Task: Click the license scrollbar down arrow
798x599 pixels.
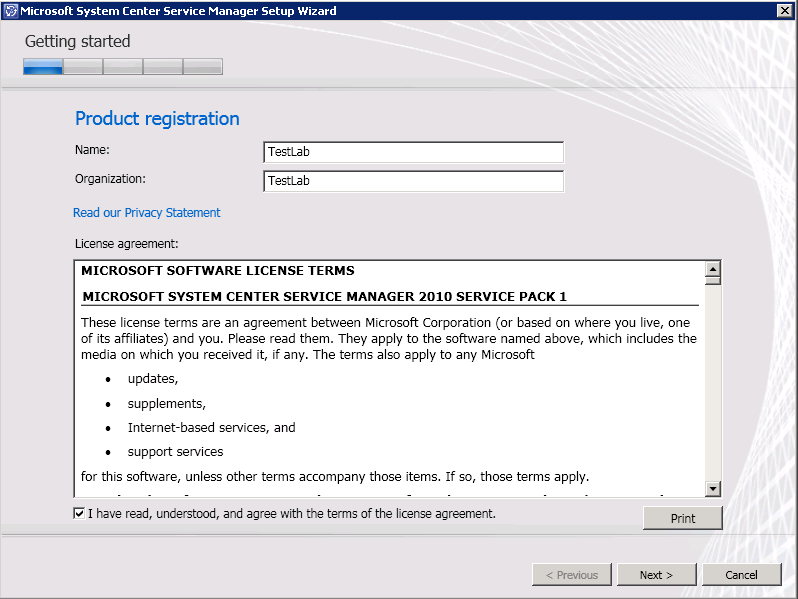Action: click(x=712, y=489)
